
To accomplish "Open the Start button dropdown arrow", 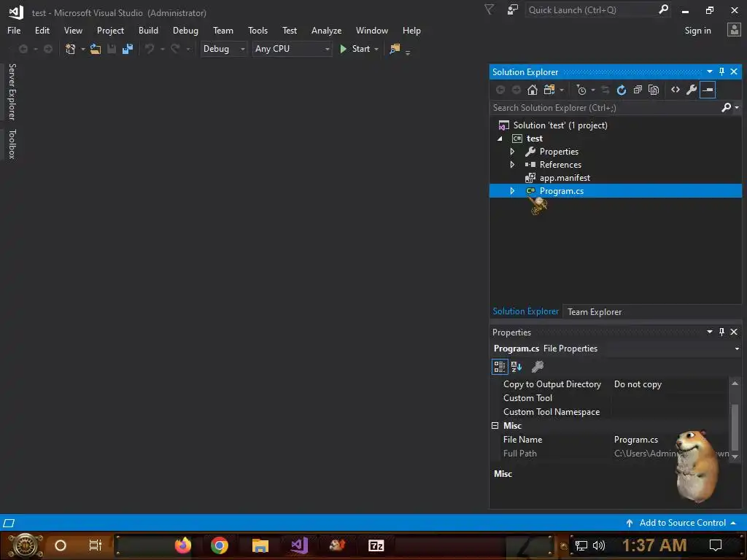I will click(376, 49).
